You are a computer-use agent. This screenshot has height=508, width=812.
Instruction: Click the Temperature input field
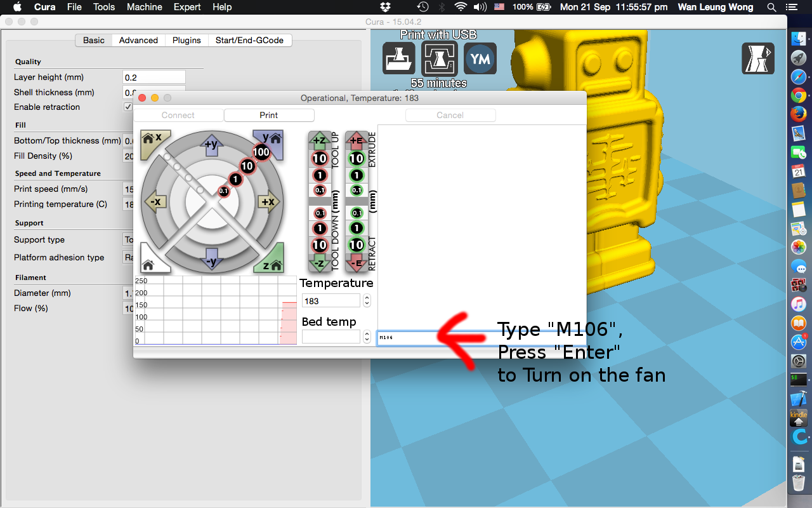pos(331,301)
